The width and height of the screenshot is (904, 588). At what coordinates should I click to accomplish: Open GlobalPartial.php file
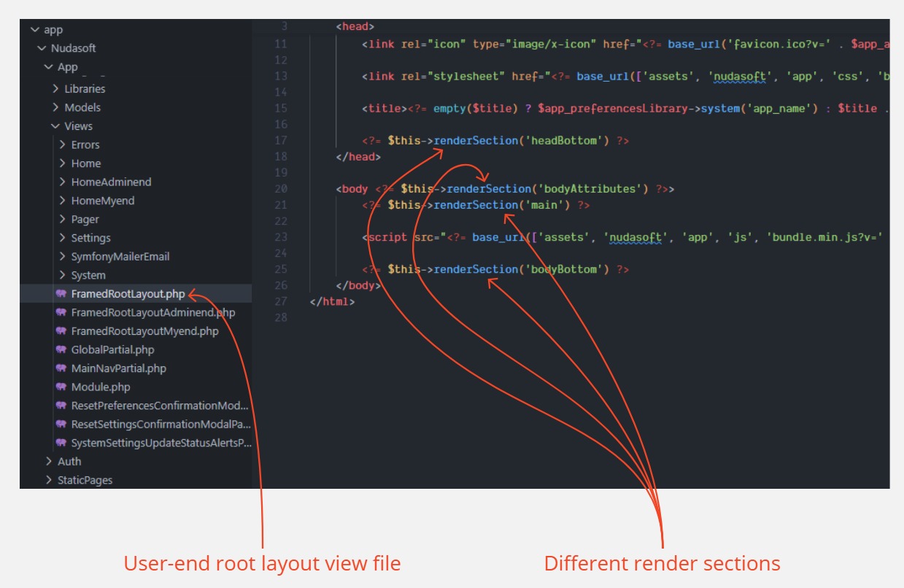(113, 349)
